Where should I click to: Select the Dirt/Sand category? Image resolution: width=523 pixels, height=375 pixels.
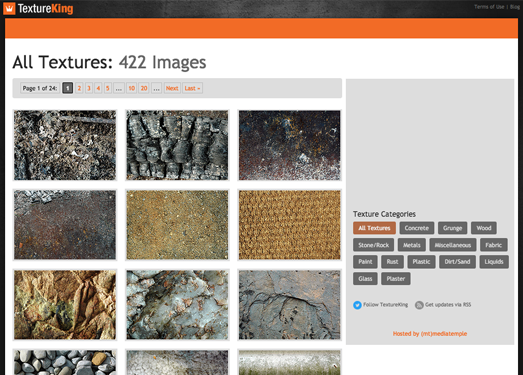(457, 262)
